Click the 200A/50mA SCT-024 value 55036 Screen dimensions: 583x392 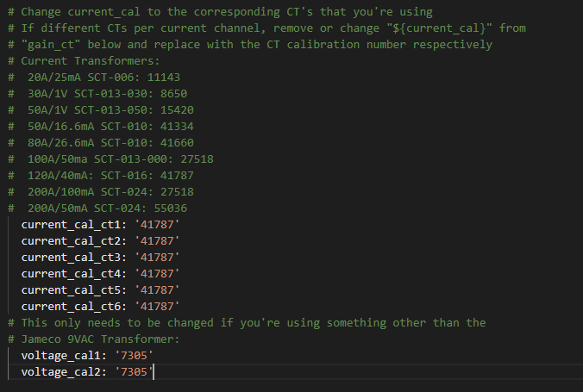(170, 208)
